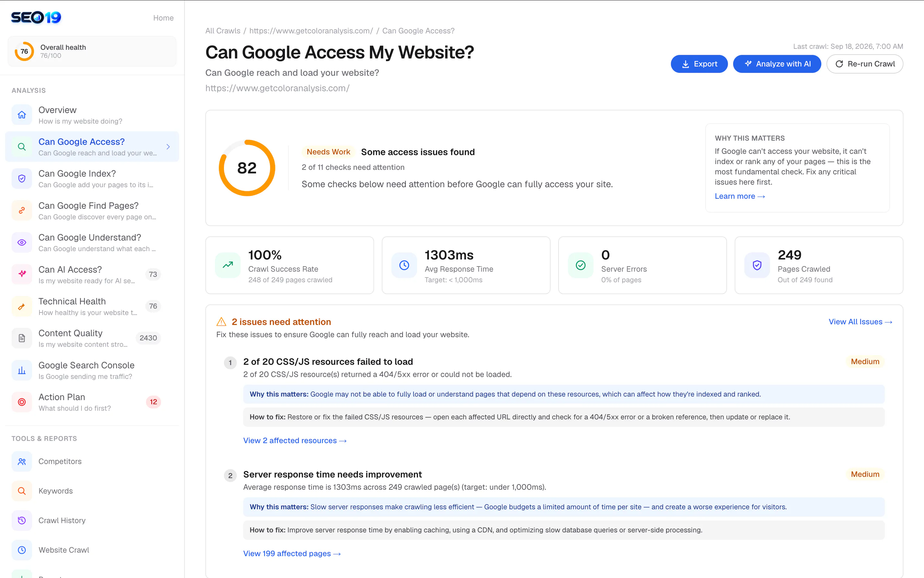Click the Action Plan 12 badge
The width and height of the screenshot is (924, 578).
153,402
